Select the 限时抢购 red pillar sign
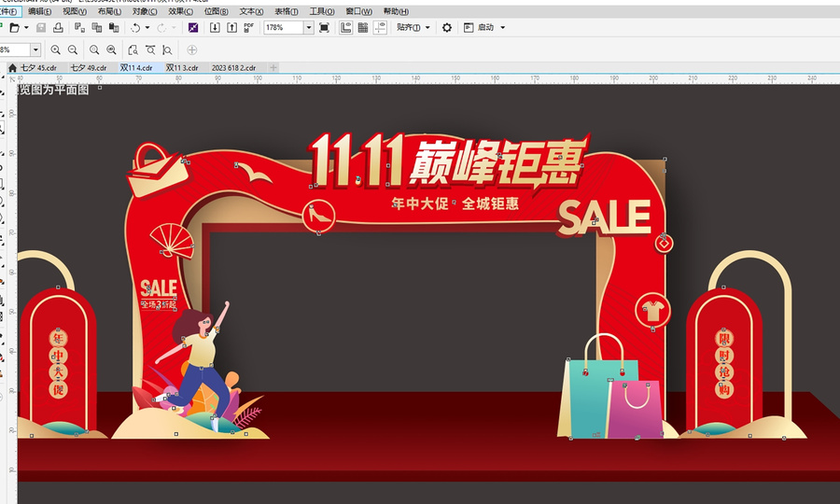The height and width of the screenshot is (504, 840). (723, 360)
